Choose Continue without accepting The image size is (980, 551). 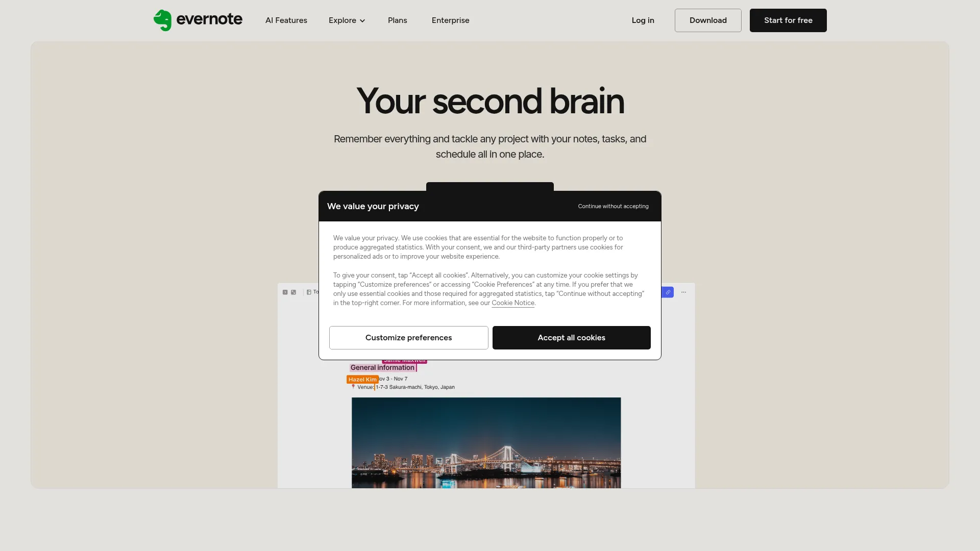coord(613,206)
